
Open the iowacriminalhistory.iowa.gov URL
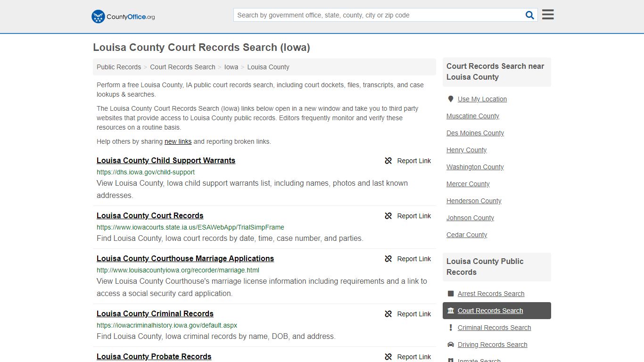click(167, 325)
